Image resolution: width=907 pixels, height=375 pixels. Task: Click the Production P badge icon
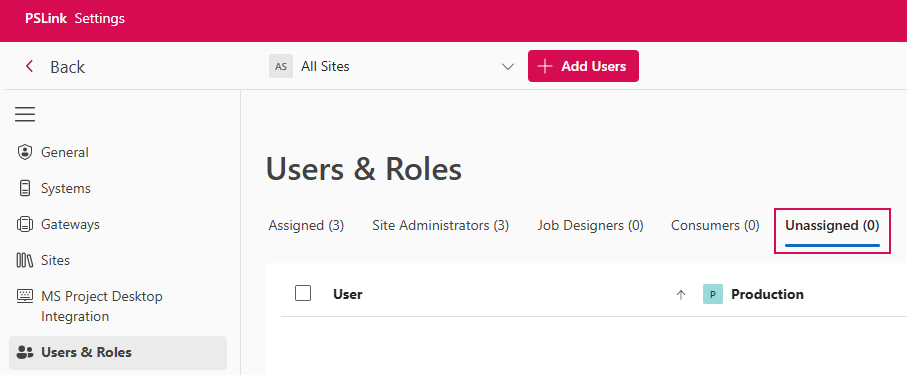(713, 294)
